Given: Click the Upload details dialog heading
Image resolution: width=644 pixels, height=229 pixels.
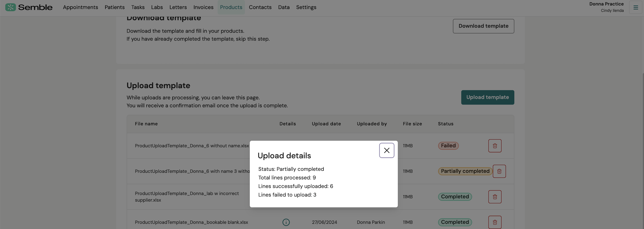Looking at the screenshot, I should click(284, 156).
